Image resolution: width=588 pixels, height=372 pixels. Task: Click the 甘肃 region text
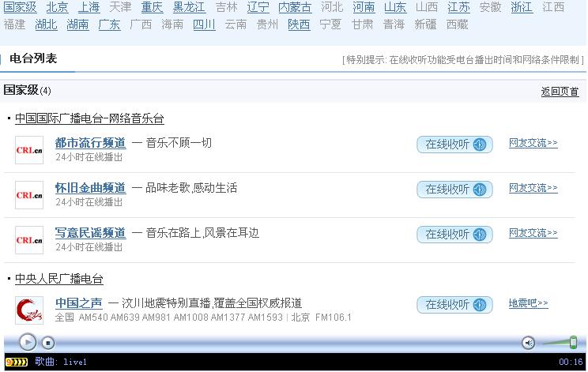tap(362, 24)
